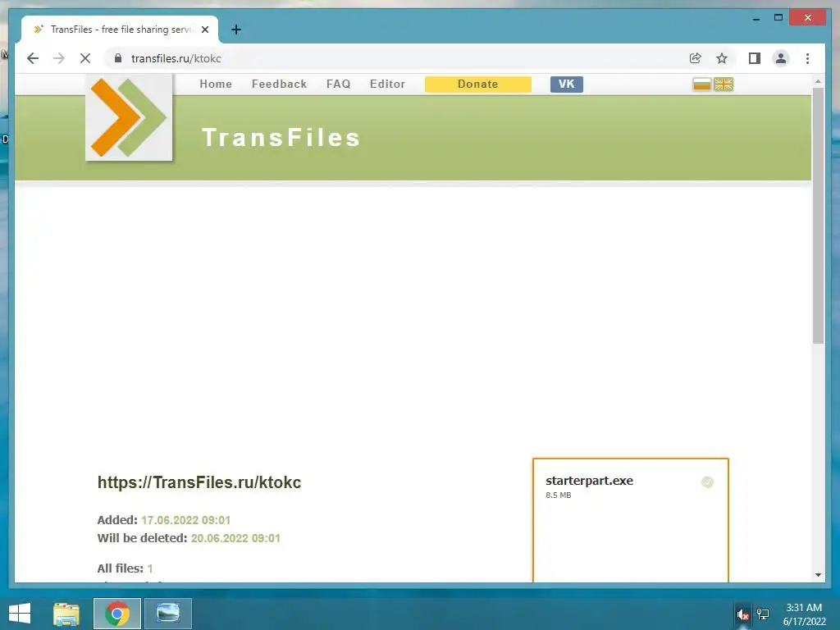The height and width of the screenshot is (630, 840).
Task: Open the taskbar clock and date
Action: 804,614
